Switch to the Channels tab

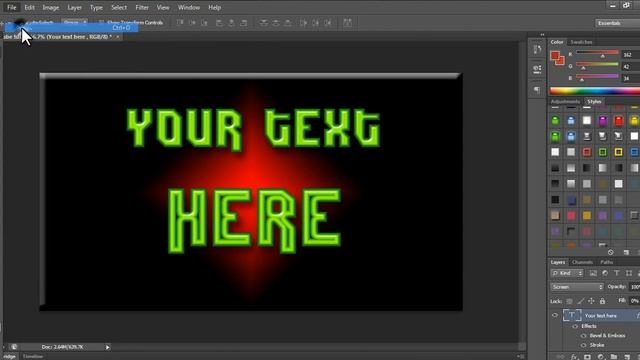tap(582, 262)
